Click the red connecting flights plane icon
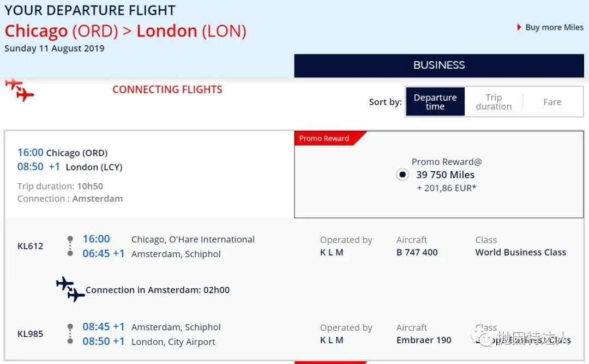 tap(20, 90)
